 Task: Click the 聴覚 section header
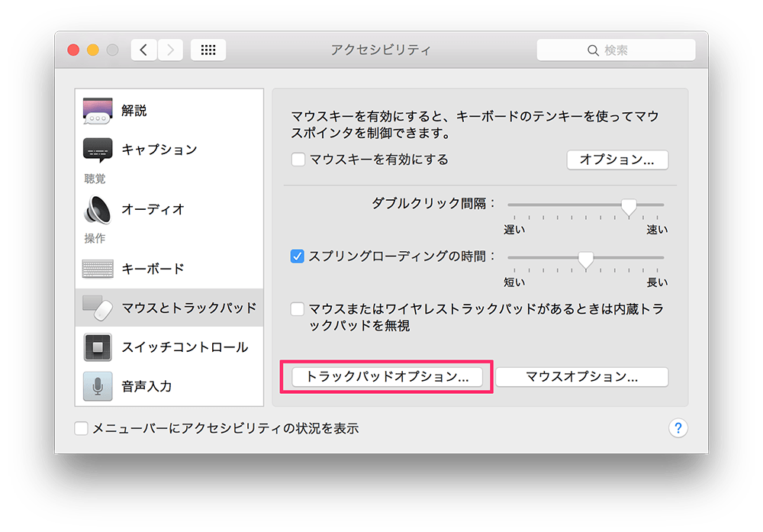tap(95, 179)
